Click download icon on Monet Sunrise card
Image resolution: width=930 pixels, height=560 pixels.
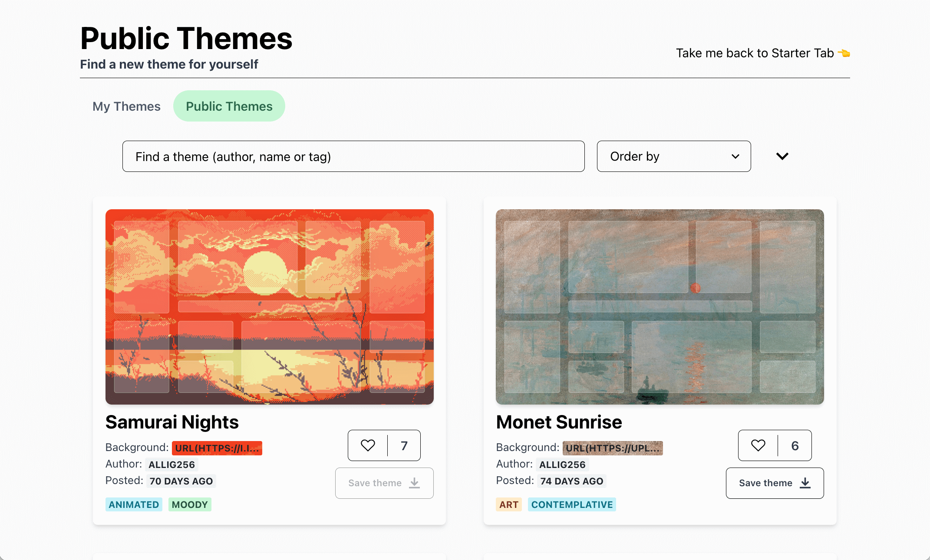click(x=805, y=483)
